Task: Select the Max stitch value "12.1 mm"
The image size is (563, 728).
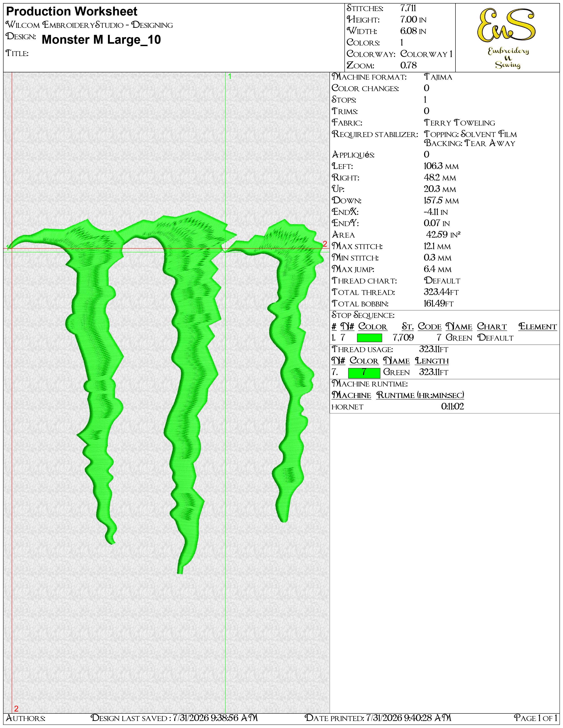Action: tap(437, 246)
